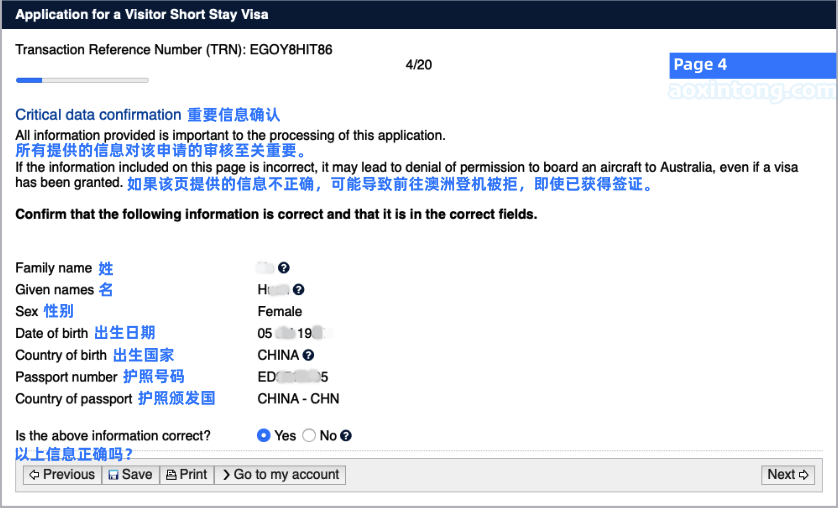Click the blue Page 4 label
838x508 pixels.
[x=700, y=65]
